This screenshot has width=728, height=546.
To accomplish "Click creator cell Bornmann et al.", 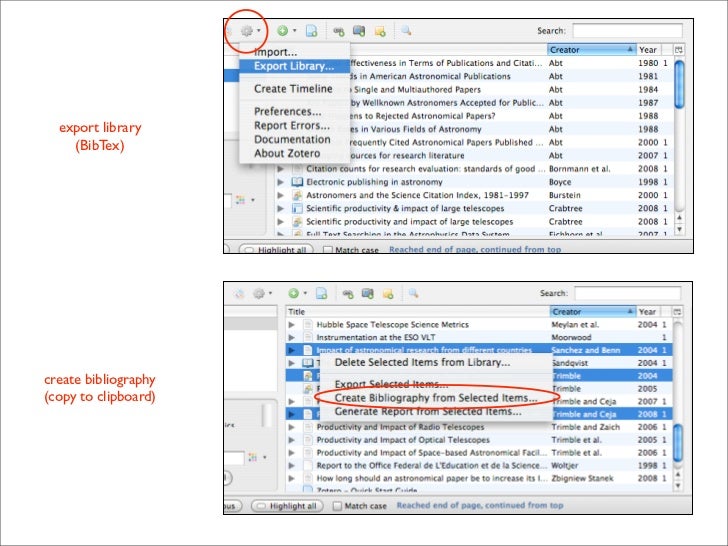I will click(579, 169).
